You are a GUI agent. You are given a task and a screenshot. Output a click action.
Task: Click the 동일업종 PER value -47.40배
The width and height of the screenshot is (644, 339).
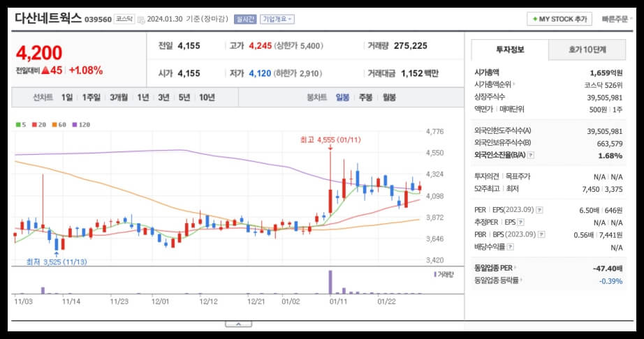pyautogui.click(x=608, y=269)
